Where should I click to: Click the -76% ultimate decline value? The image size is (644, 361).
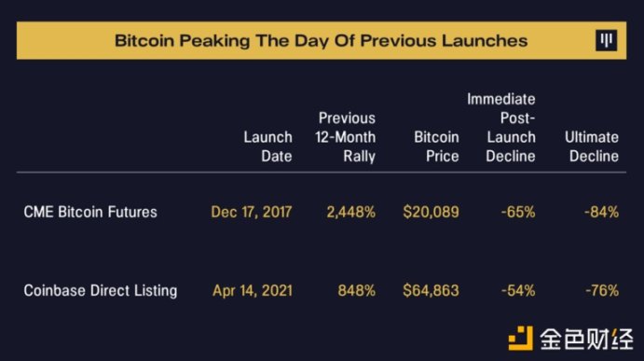coord(602,291)
